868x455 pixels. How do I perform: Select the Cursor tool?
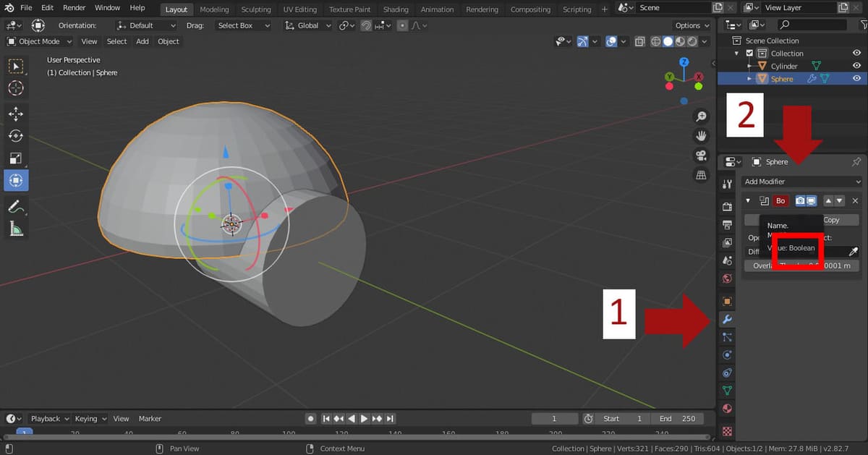click(15, 88)
